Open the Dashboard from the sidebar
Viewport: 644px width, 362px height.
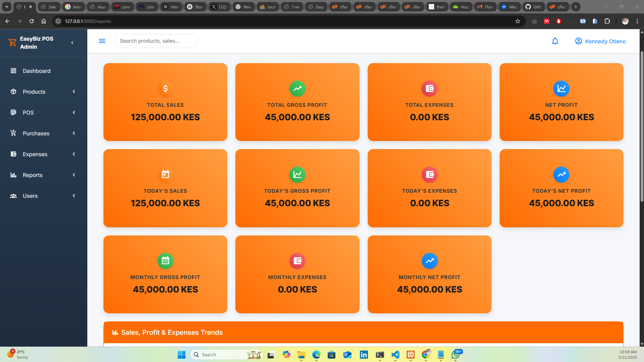[x=13, y=71]
